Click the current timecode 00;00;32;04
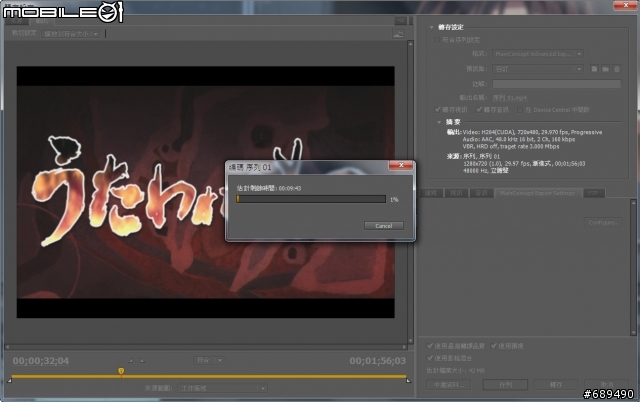 point(40,361)
